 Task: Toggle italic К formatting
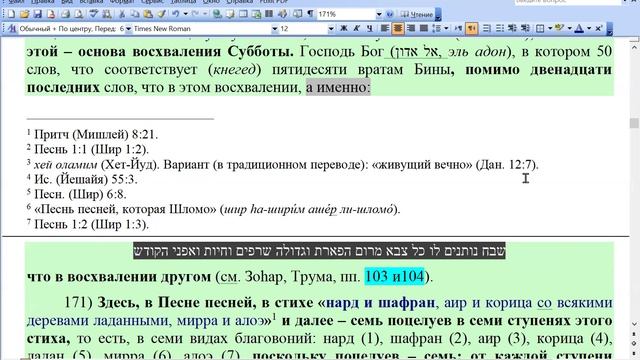[356, 29]
